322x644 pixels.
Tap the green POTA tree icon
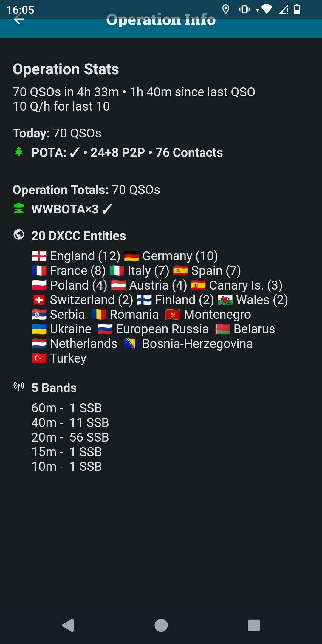click(19, 152)
